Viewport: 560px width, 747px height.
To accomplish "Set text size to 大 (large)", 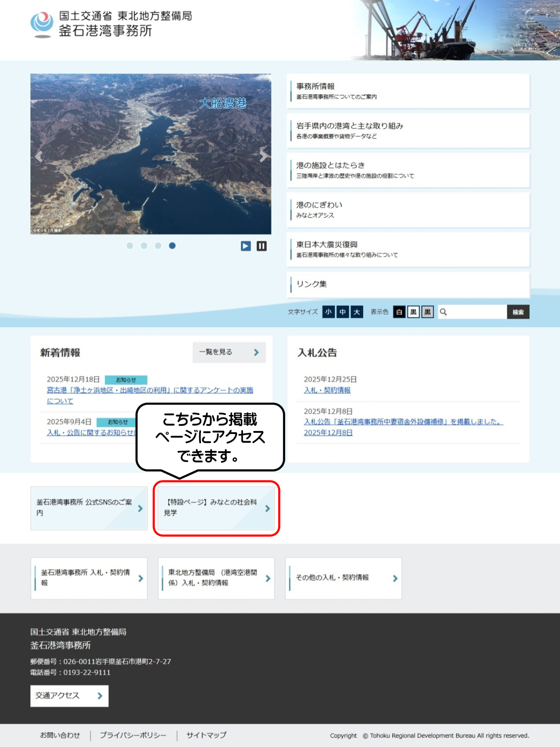I will point(356,312).
